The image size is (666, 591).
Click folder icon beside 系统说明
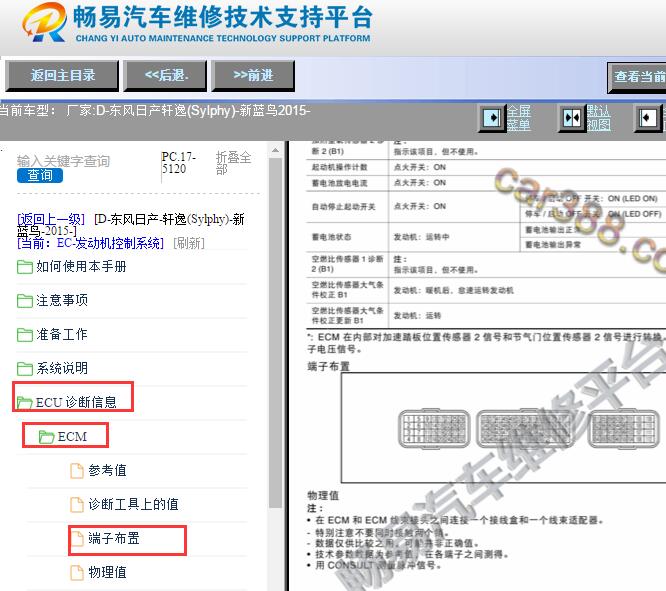[x=25, y=368]
